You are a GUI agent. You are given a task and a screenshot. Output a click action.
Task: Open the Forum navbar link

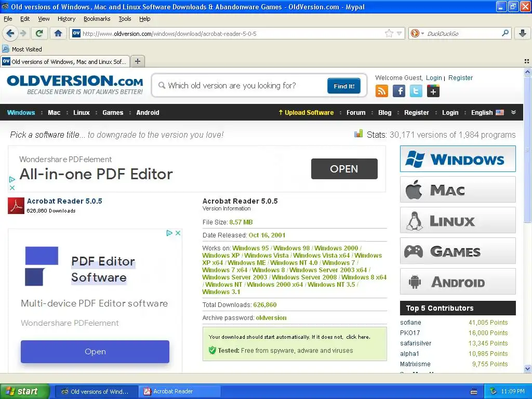pos(356,113)
